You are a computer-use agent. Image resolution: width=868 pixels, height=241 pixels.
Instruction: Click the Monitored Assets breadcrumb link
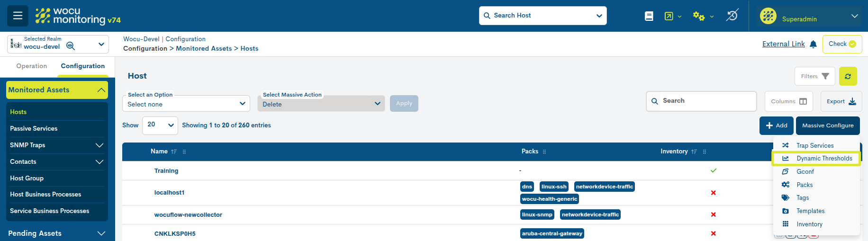pyautogui.click(x=204, y=49)
